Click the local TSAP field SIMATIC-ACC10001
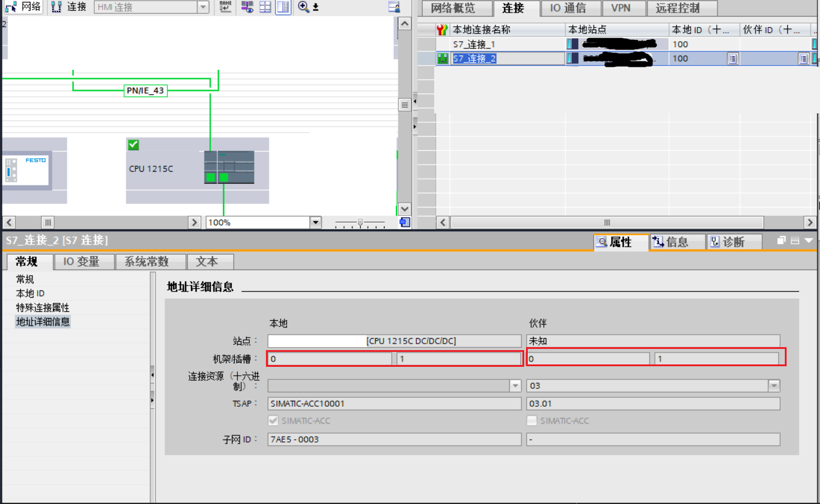Viewport: 820px width, 504px height. [x=394, y=404]
